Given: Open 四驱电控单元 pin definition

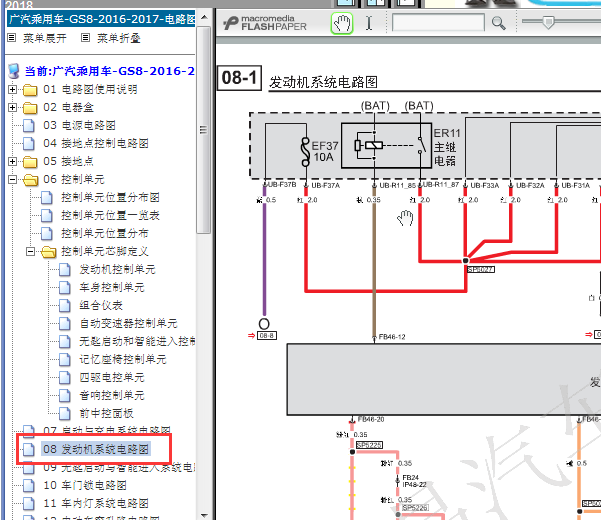Looking at the screenshot, I should pos(112,377).
